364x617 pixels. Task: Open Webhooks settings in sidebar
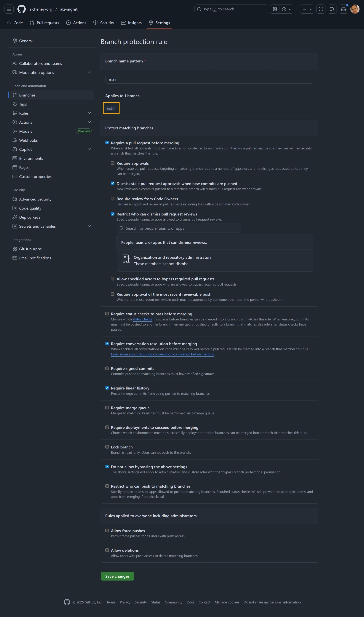point(28,140)
